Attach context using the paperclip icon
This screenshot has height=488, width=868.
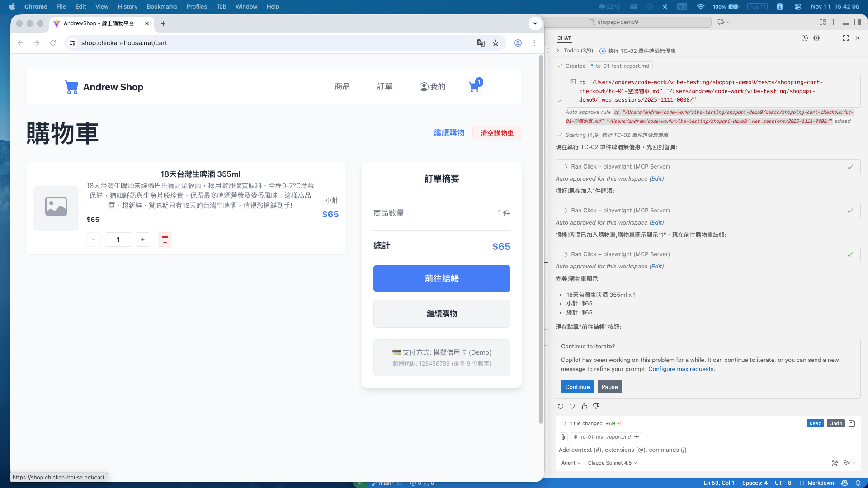pyautogui.click(x=563, y=437)
